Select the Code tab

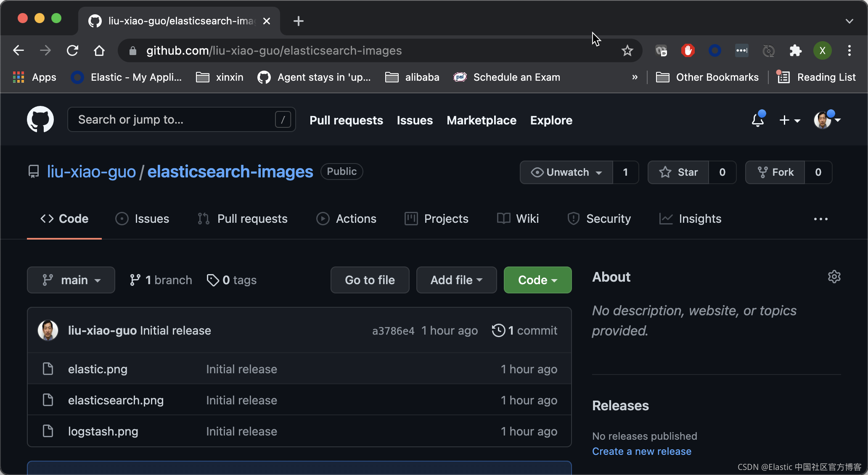point(64,219)
